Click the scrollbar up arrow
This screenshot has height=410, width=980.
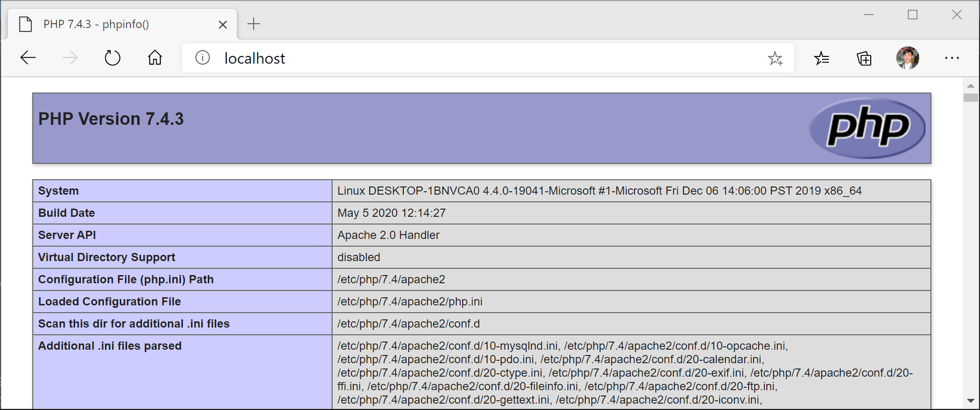point(970,86)
